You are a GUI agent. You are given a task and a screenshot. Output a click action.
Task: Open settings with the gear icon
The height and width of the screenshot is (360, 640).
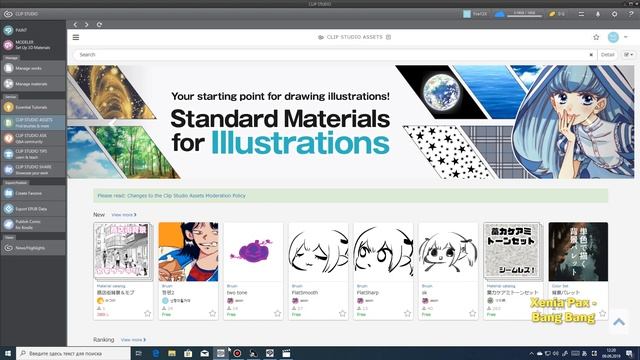pos(614,14)
